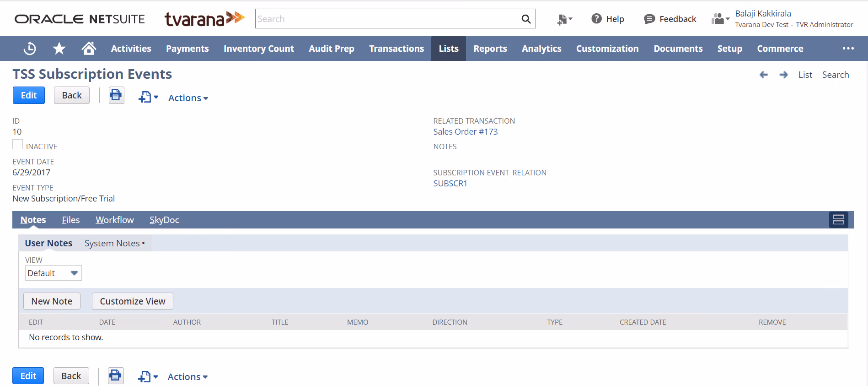868x386 pixels.
Task: Click the bottom Print icon
Action: [116, 376]
